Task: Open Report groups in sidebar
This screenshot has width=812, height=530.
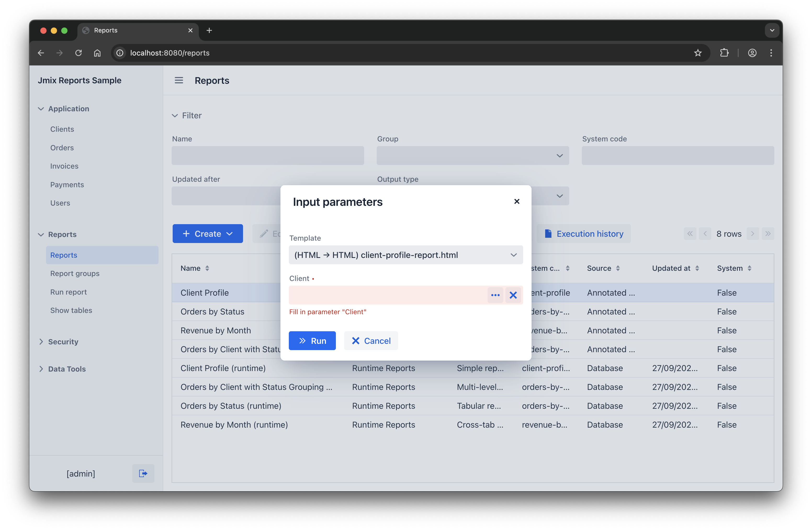Action: [75, 274]
